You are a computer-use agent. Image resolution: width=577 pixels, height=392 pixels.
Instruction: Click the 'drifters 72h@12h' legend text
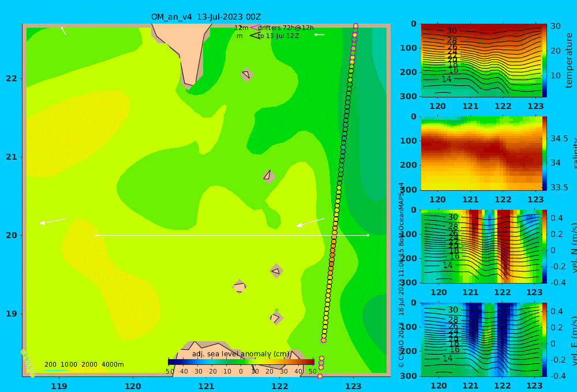click(286, 28)
